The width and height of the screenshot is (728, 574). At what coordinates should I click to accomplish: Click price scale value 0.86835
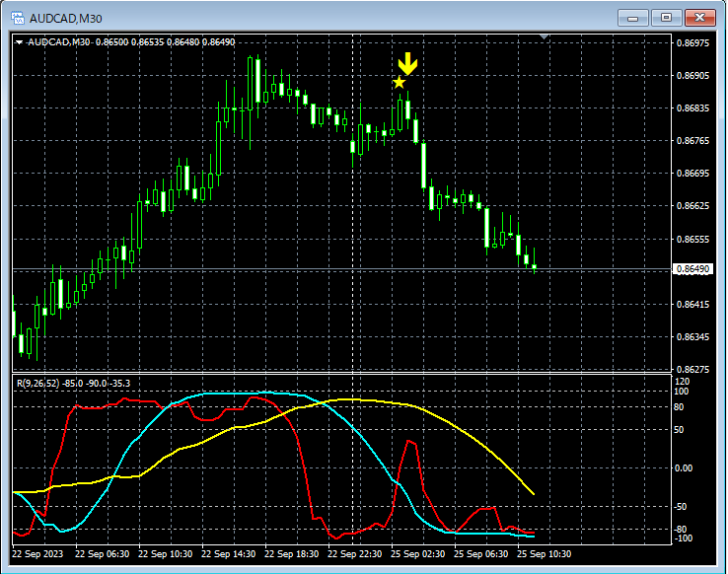pos(693,108)
